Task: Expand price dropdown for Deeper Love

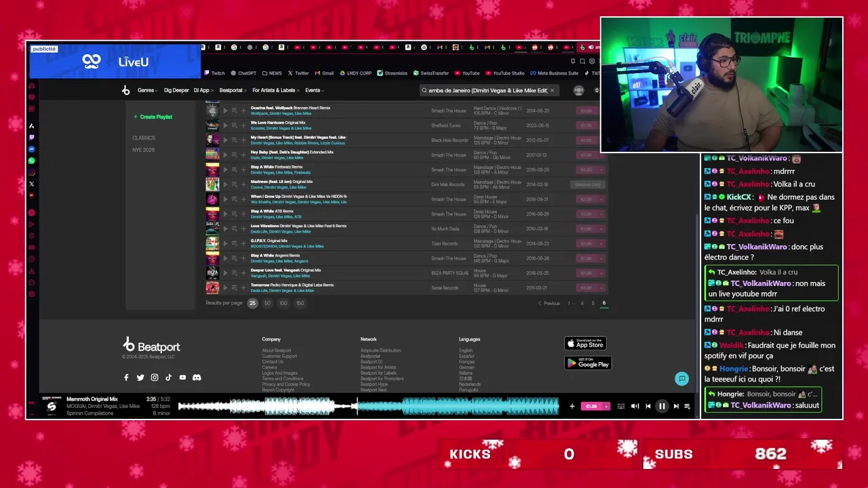Action: 601,273
